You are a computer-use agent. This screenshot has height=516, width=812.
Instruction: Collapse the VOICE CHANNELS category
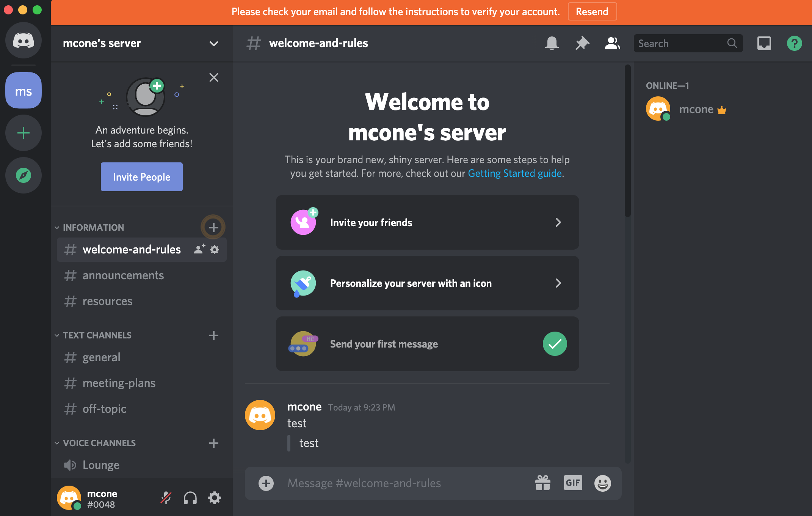(x=98, y=443)
